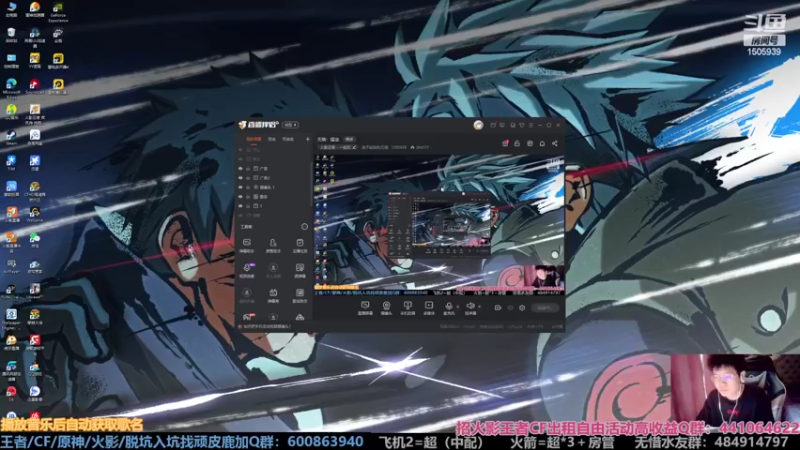
Task: Select the first layout tab above preview
Action: 321,139
